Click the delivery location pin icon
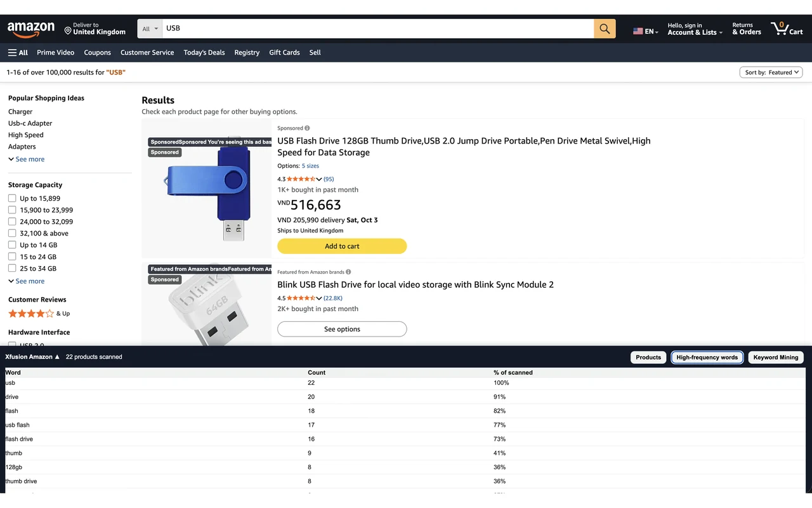The height and width of the screenshot is (508, 812). pyautogui.click(x=68, y=30)
